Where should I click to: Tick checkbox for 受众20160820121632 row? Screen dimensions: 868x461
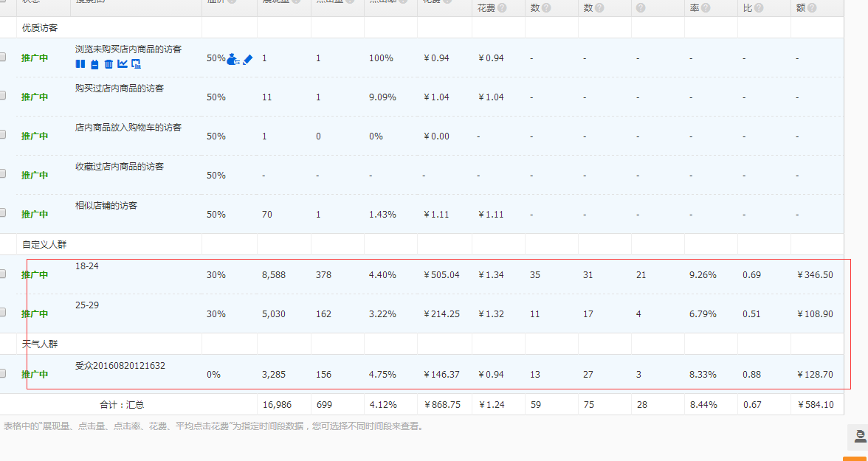(x=2, y=373)
